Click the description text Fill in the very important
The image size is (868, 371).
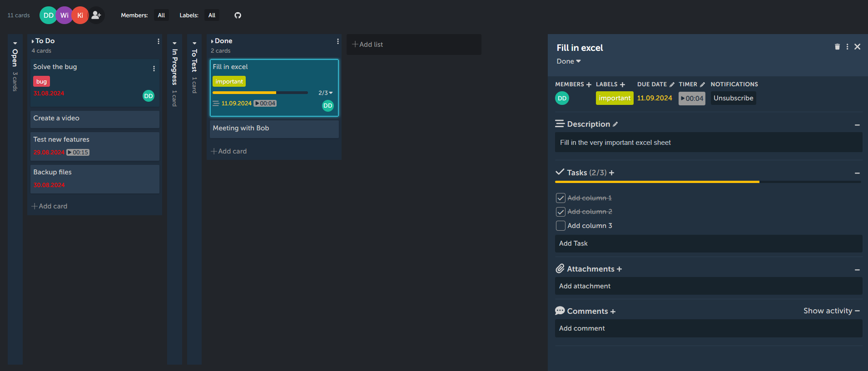click(615, 143)
